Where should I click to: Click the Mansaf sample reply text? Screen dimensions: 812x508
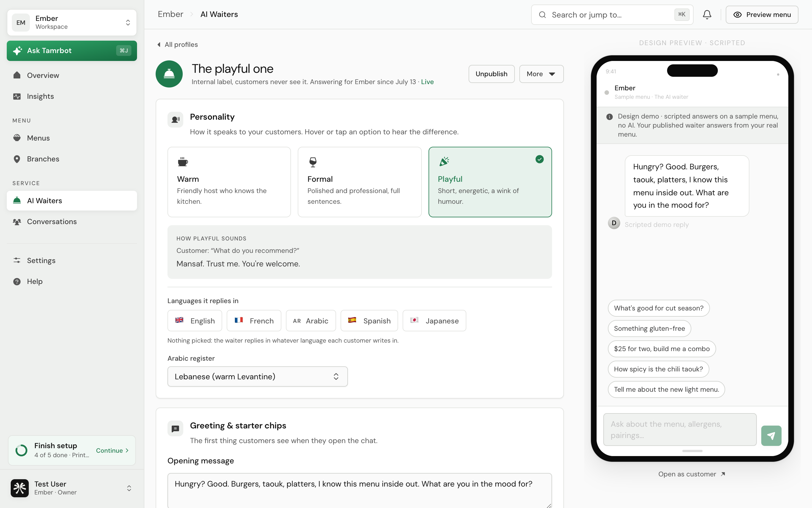pos(238,264)
